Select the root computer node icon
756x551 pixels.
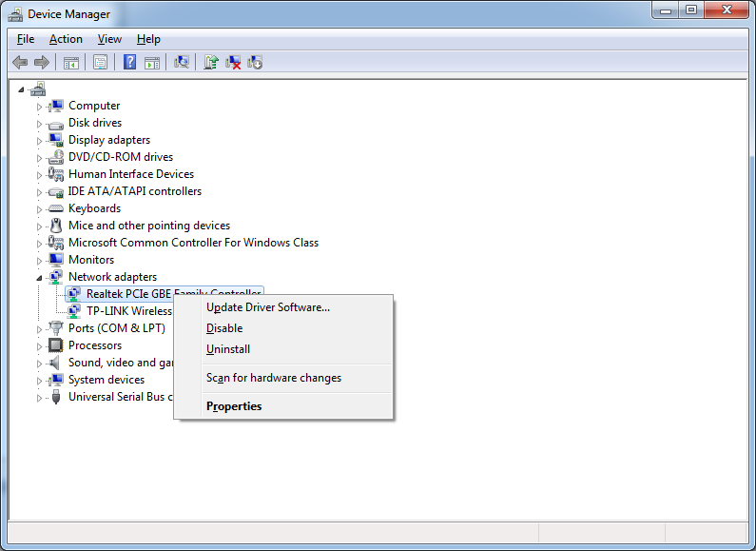tap(38, 89)
